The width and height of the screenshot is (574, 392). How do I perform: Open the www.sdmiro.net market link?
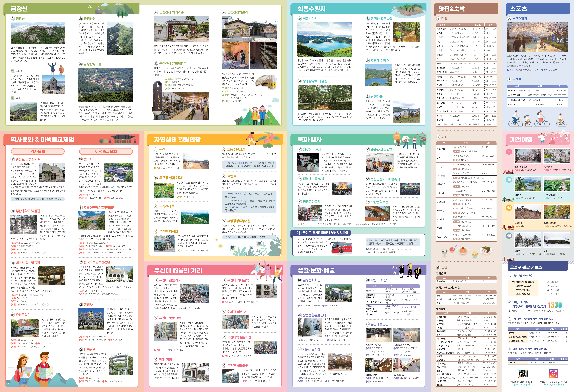point(314,378)
